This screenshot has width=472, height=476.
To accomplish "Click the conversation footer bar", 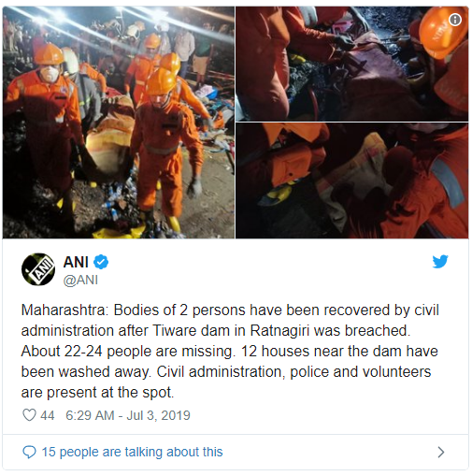I will [236, 452].
